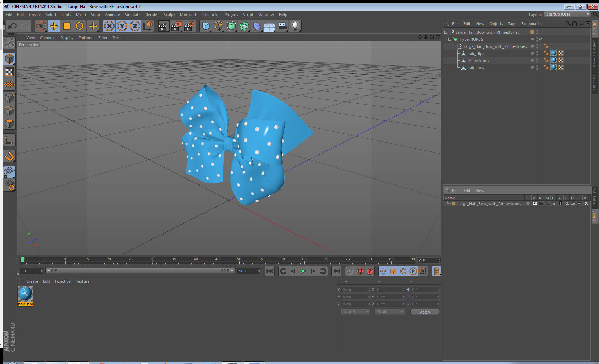Render to Picture Viewer

pyautogui.click(x=176, y=26)
